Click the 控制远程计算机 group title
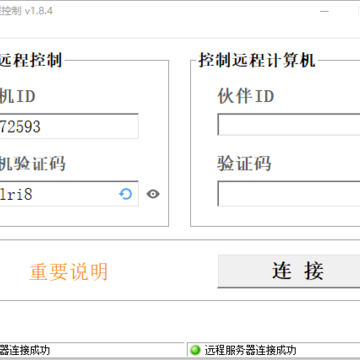Screen dimensions: 360x360 (257, 60)
